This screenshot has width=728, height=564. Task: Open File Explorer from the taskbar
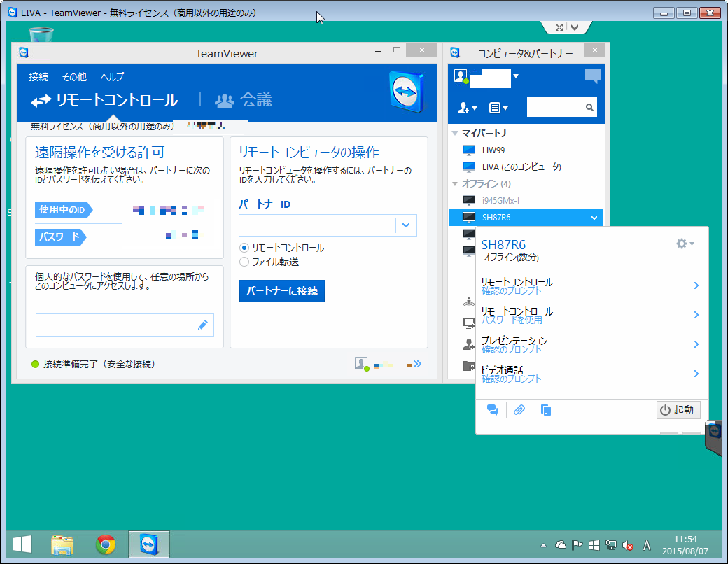pyautogui.click(x=62, y=544)
